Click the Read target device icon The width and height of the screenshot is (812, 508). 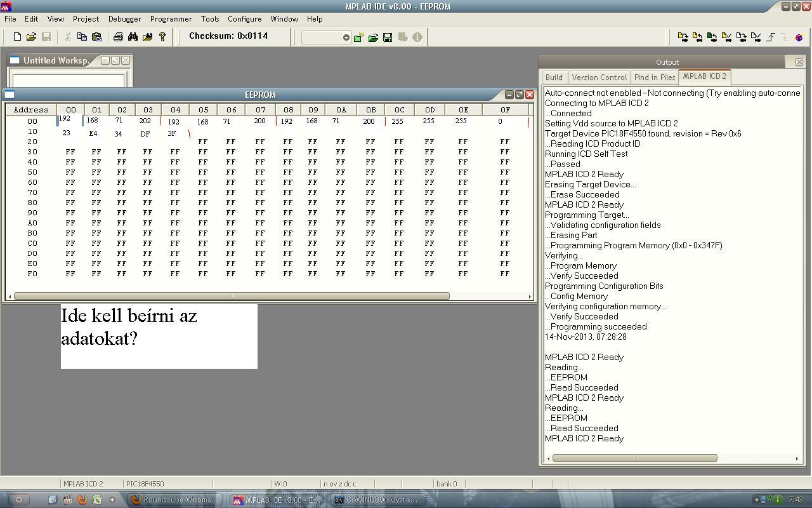pos(697,37)
